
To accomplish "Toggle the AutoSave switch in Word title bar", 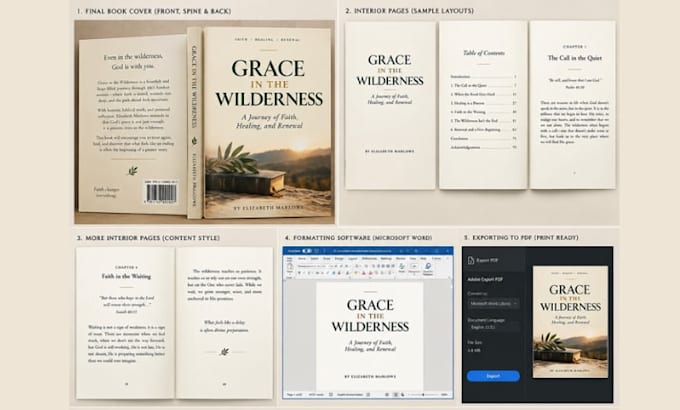I will [307, 251].
